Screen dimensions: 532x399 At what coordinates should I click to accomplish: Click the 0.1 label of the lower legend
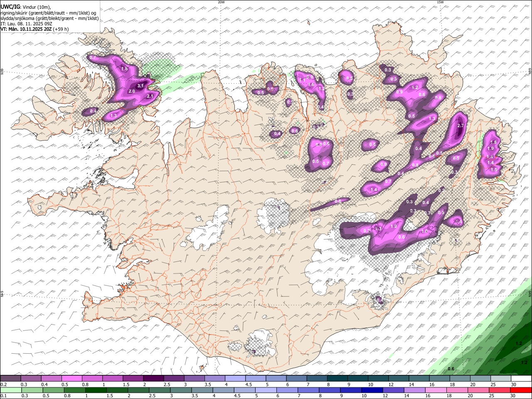coord(3,396)
